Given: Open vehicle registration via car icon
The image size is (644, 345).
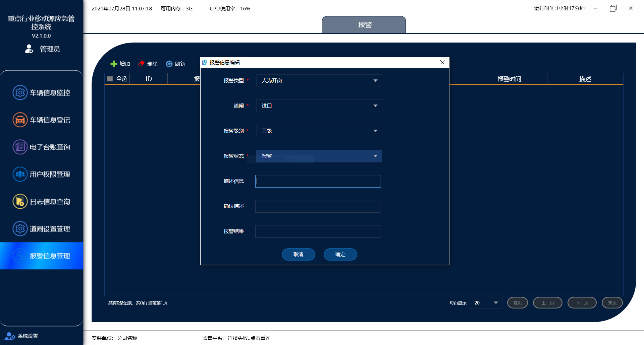Looking at the screenshot, I should coord(20,120).
